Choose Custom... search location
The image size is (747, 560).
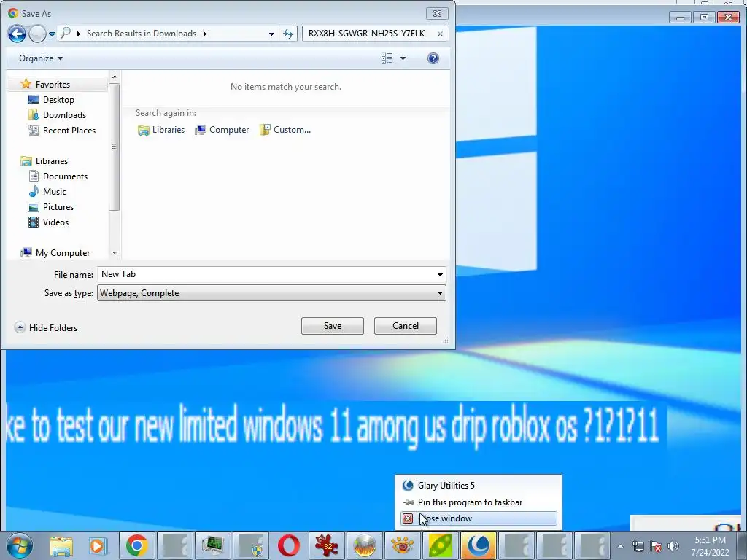(285, 130)
